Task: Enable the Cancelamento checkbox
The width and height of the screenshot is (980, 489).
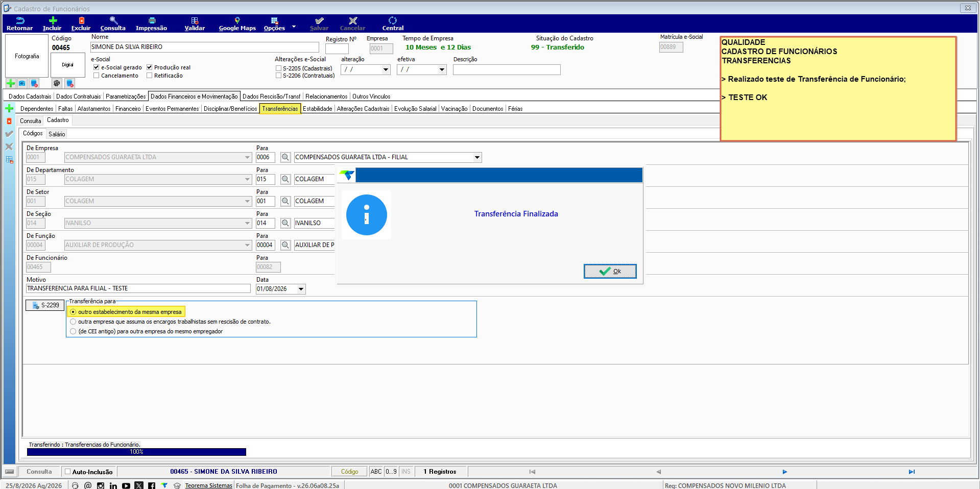Action: coord(96,76)
